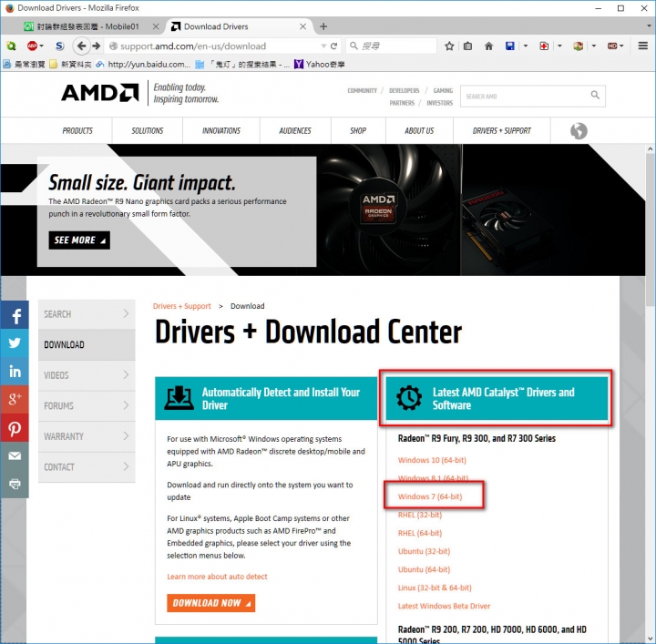Share the page on LinkedIn
The height and width of the screenshot is (644, 656).
[15, 371]
